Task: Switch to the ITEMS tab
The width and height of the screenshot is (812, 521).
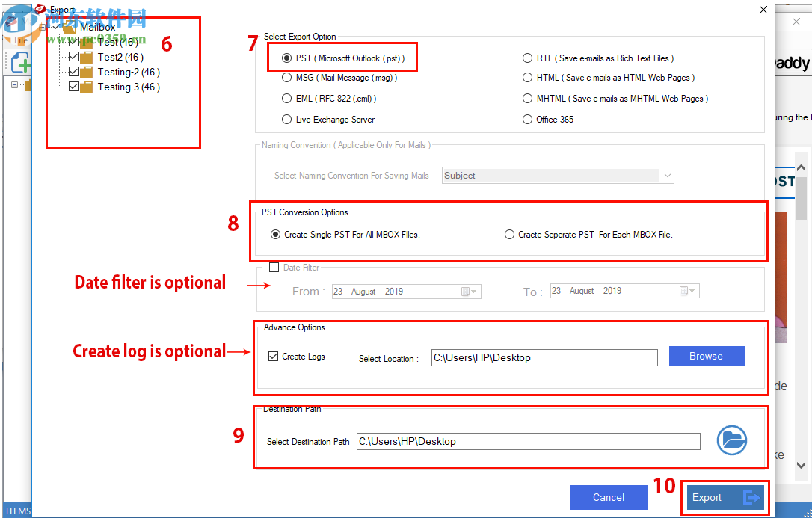Action: coord(18,510)
